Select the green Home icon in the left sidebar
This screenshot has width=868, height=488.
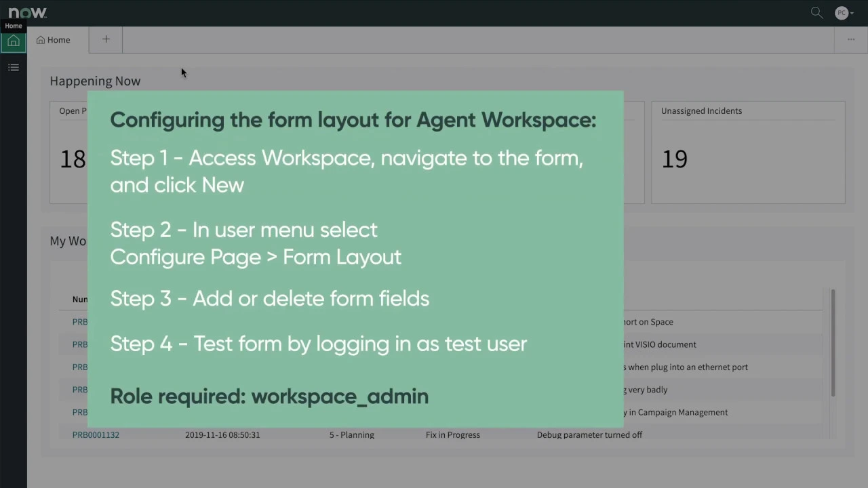[x=13, y=41]
